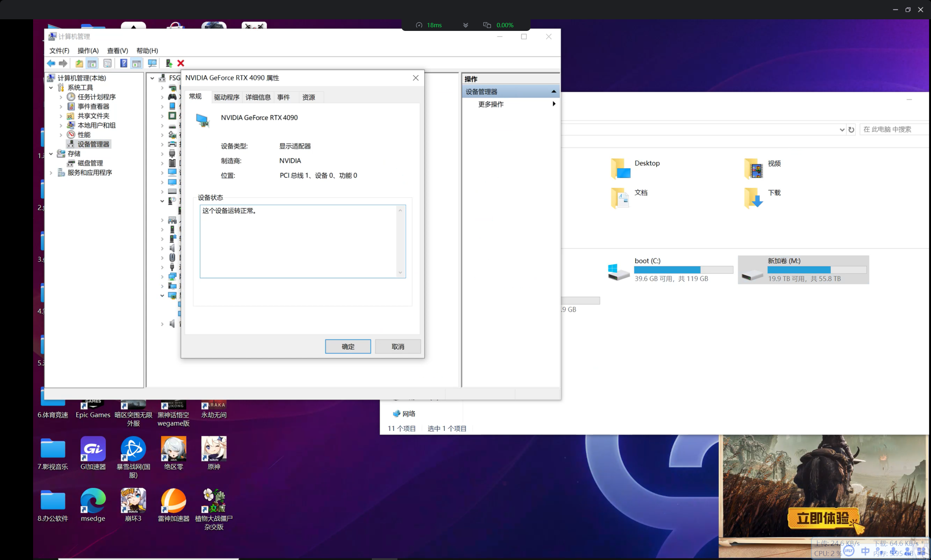Select the 新加卷 (M:) drive usage bar
This screenshot has width=931, height=560.
click(x=817, y=270)
